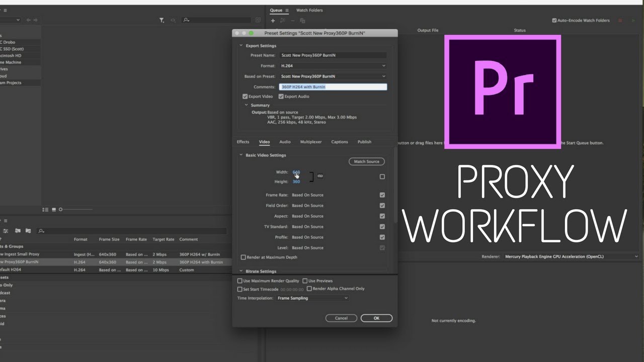Viewport: 644px width, 362px height.
Task: Uncheck the Field Order match source checkbox
Action: click(382, 206)
